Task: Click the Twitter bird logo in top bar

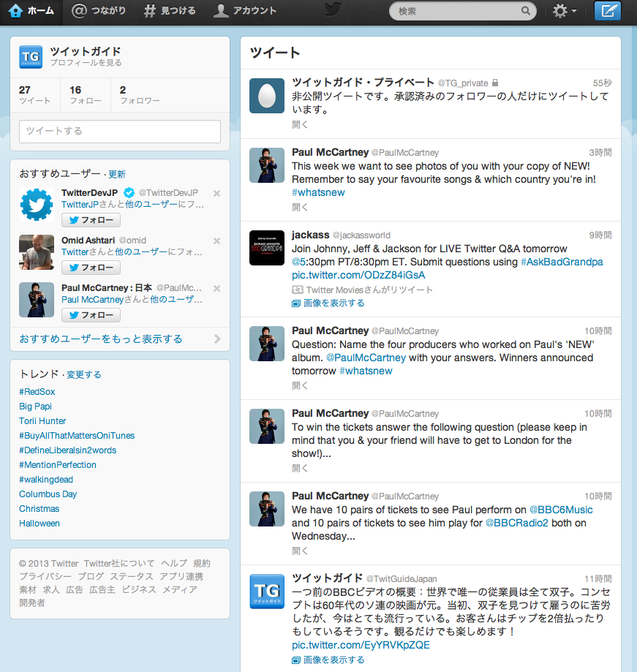Action: tap(333, 10)
